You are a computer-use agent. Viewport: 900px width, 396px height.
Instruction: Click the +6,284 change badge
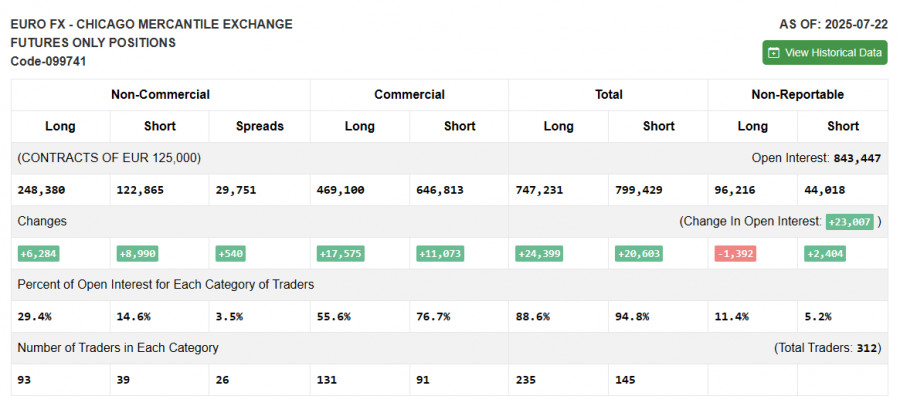pos(38,254)
